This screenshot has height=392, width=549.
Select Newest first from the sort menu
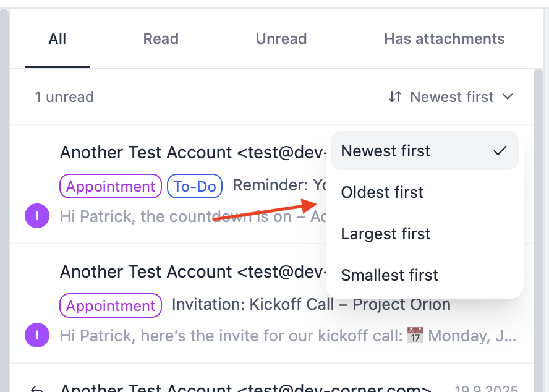coord(386,151)
